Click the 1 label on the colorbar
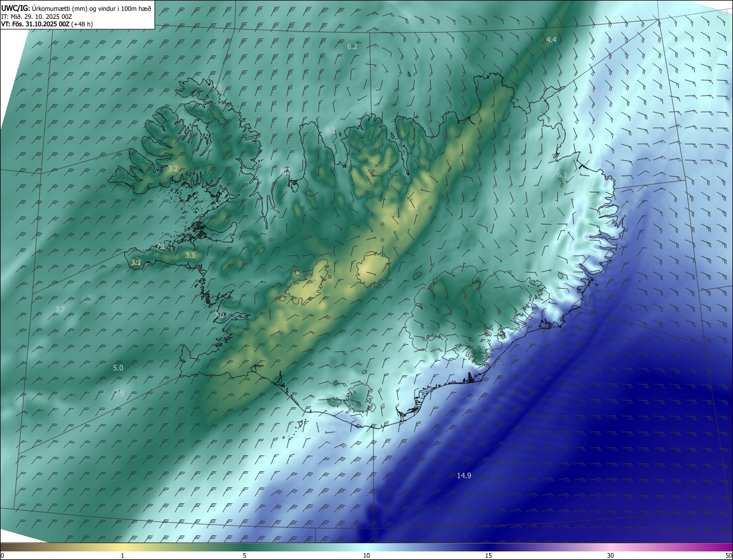Image resolution: width=733 pixels, height=560 pixels. 123,555
